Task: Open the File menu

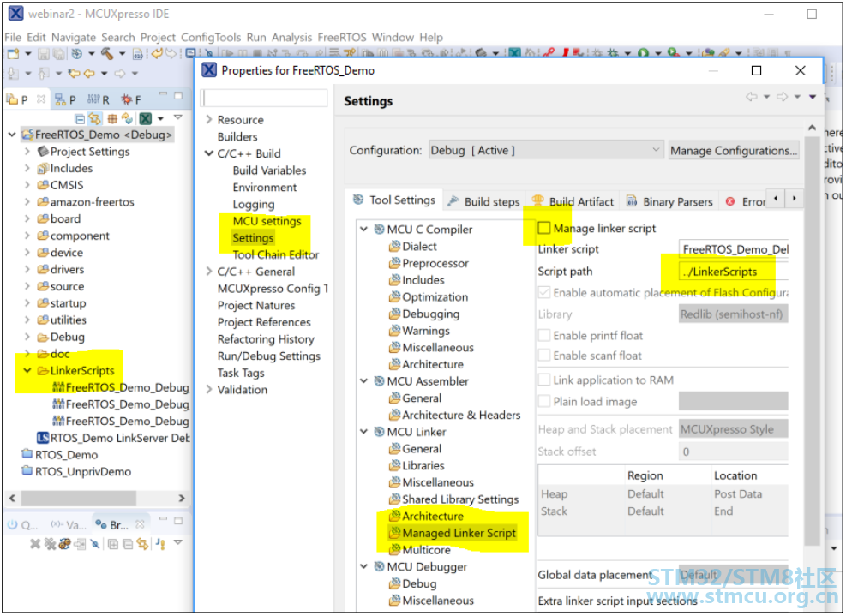Action: tap(13, 37)
